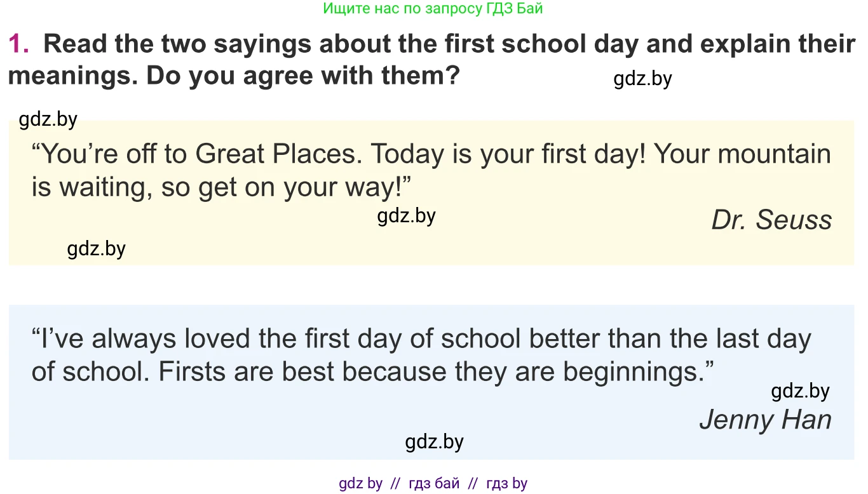The width and height of the screenshot is (868, 494).
Task: Click gdz.by watermark just above "Jenny Han"
Action: pos(800,391)
